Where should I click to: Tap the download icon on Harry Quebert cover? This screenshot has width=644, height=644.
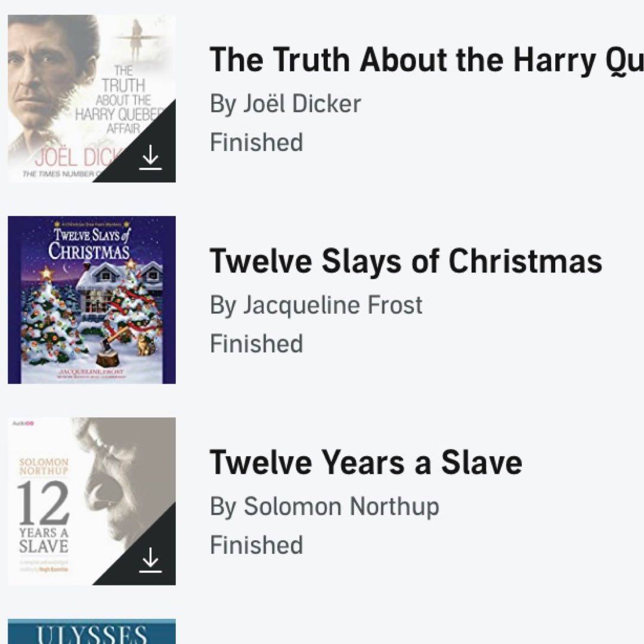click(x=150, y=158)
